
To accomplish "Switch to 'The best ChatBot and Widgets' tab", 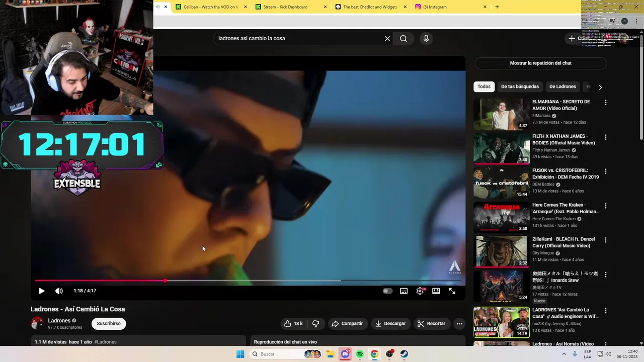I will point(370,7).
